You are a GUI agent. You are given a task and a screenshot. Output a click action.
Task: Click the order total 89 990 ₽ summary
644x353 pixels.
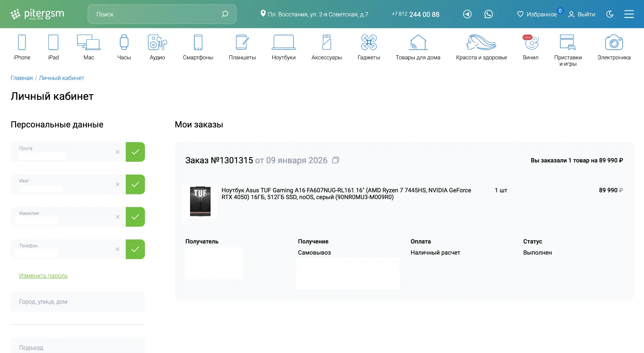pyautogui.click(x=577, y=160)
